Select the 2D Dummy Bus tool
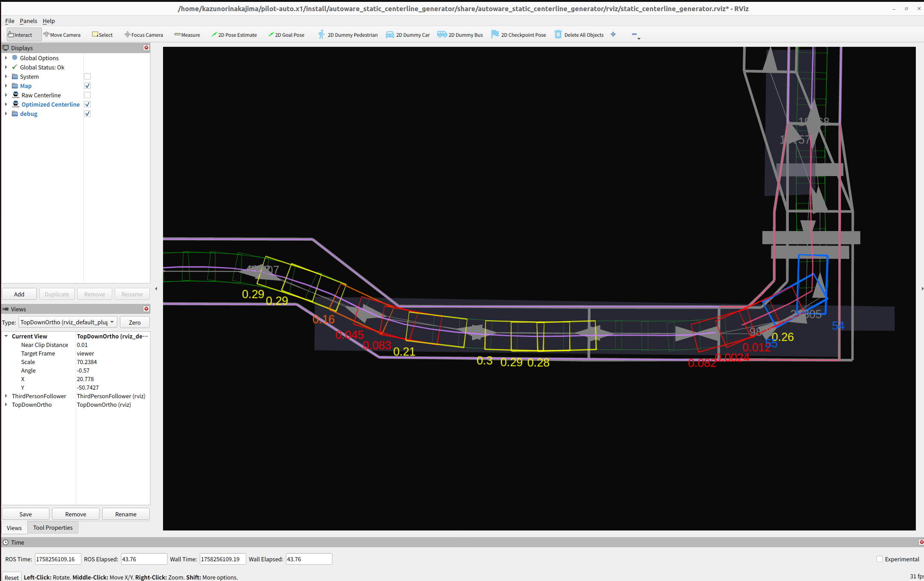This screenshot has height=581, width=924. pyautogui.click(x=460, y=35)
